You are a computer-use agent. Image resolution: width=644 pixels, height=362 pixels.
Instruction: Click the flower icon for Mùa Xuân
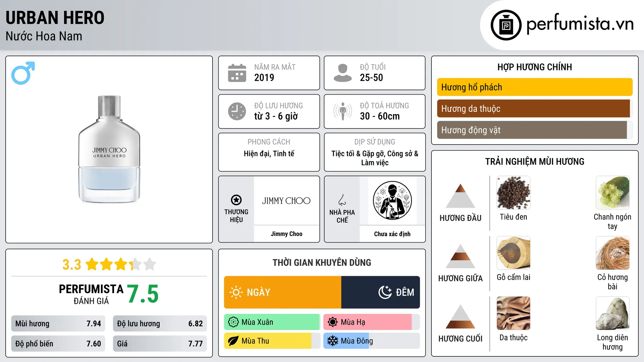point(233,322)
